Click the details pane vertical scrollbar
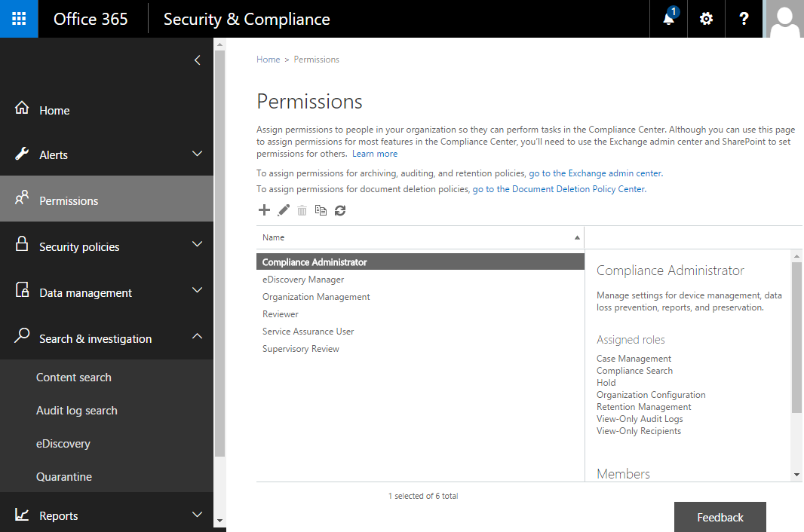This screenshot has width=804, height=532. [x=796, y=339]
